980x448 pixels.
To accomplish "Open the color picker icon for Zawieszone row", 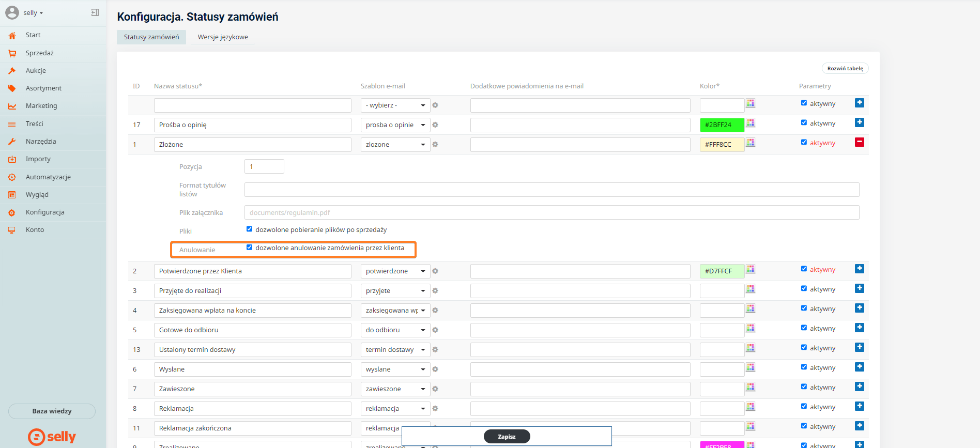I will click(751, 387).
